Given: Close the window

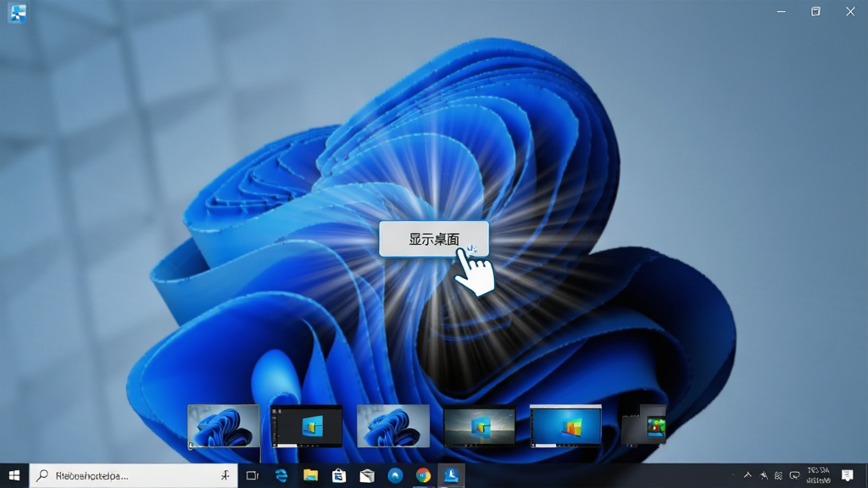Looking at the screenshot, I should 850,12.
